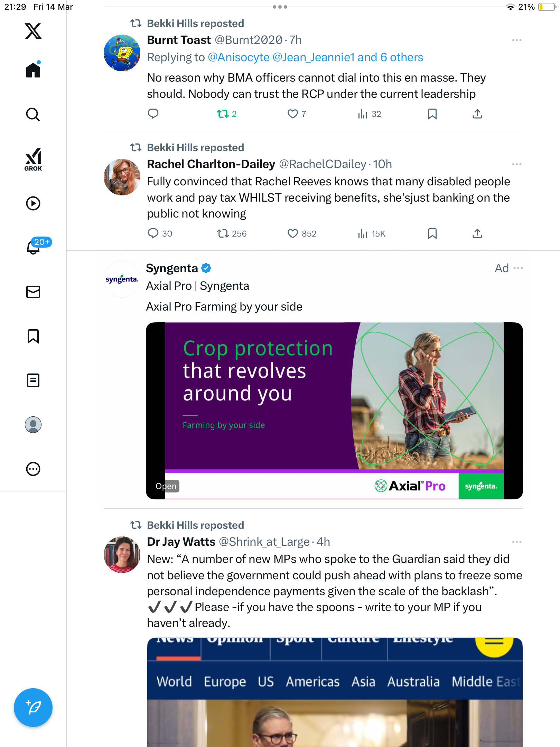The image size is (560, 747).
Task: Like Rachel Charlton-Dailey's post
Action: 293,234
